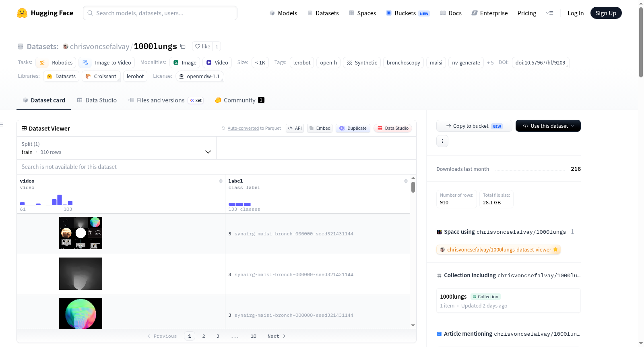Filter by the Video modality tag

(x=217, y=62)
